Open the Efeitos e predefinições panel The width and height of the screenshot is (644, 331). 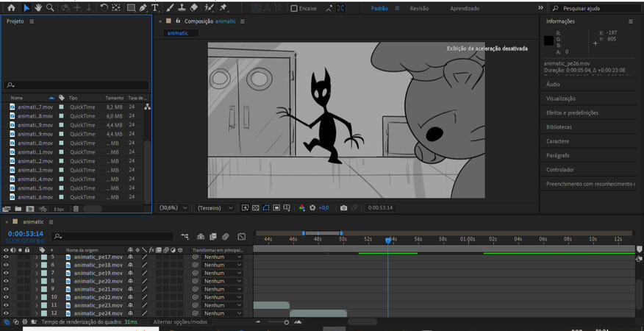(x=572, y=113)
